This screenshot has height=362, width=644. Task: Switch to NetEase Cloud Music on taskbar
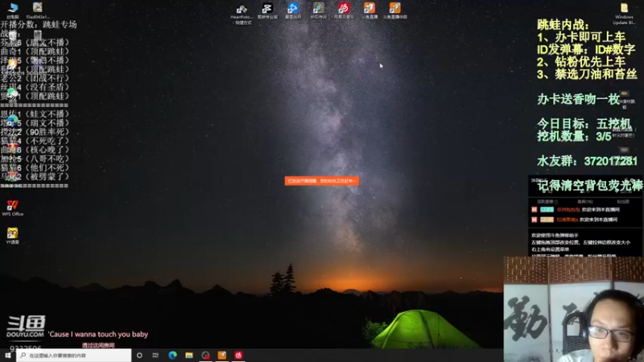[238, 356]
